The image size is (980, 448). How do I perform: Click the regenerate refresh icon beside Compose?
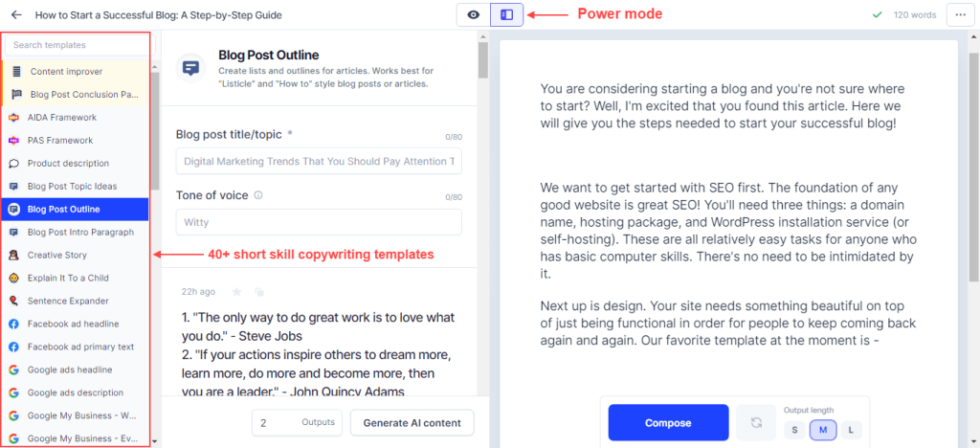756,422
